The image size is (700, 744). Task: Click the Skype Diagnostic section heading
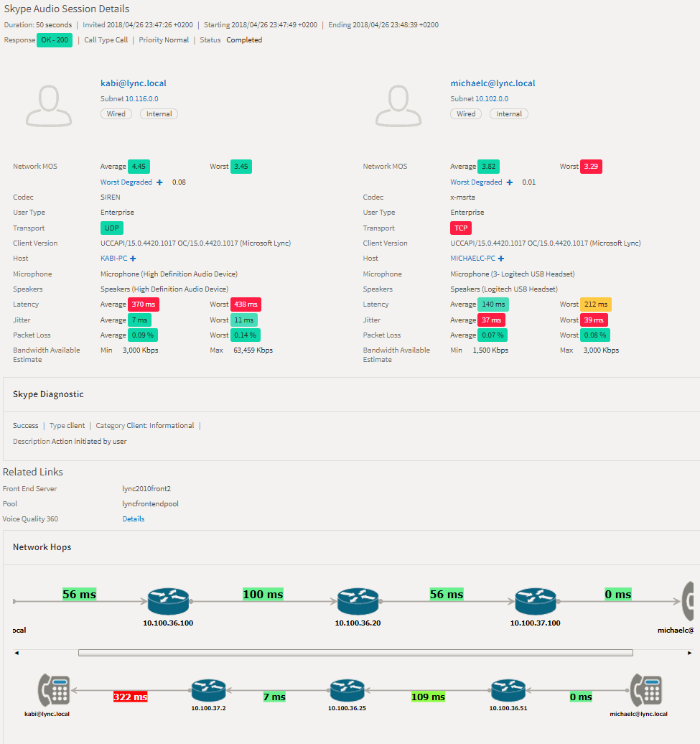pos(48,394)
